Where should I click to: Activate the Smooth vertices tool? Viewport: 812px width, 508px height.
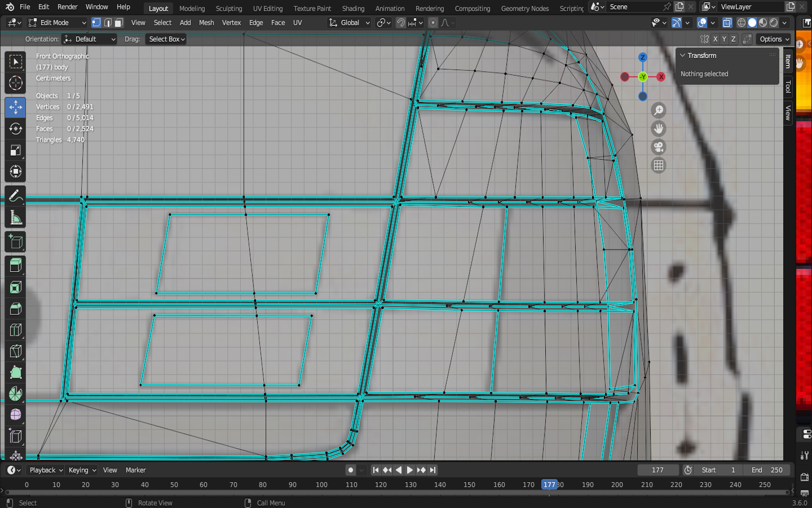[15, 415]
